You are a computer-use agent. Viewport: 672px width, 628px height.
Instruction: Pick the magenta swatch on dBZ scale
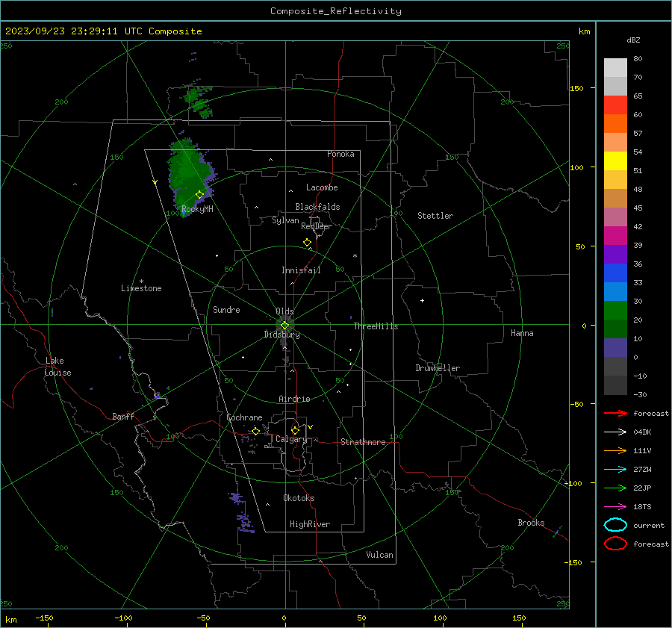pyautogui.click(x=615, y=235)
